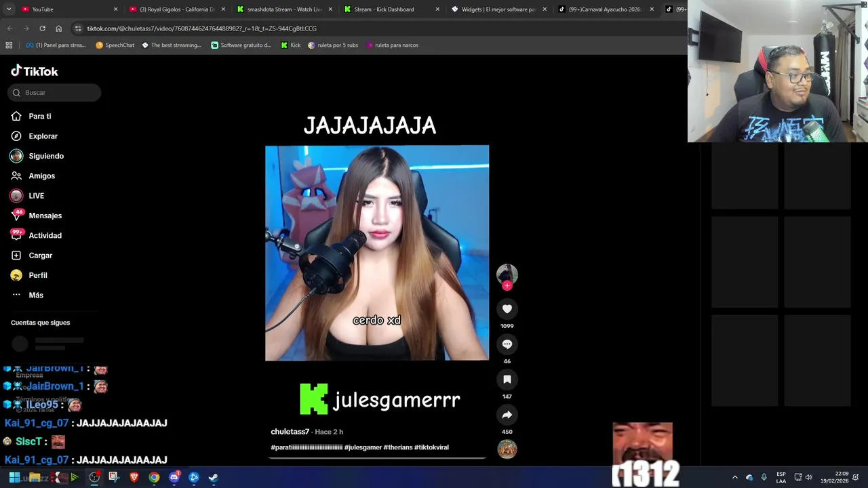The image size is (868, 488).
Task: Switch to the Widgets tab
Action: [x=497, y=9]
